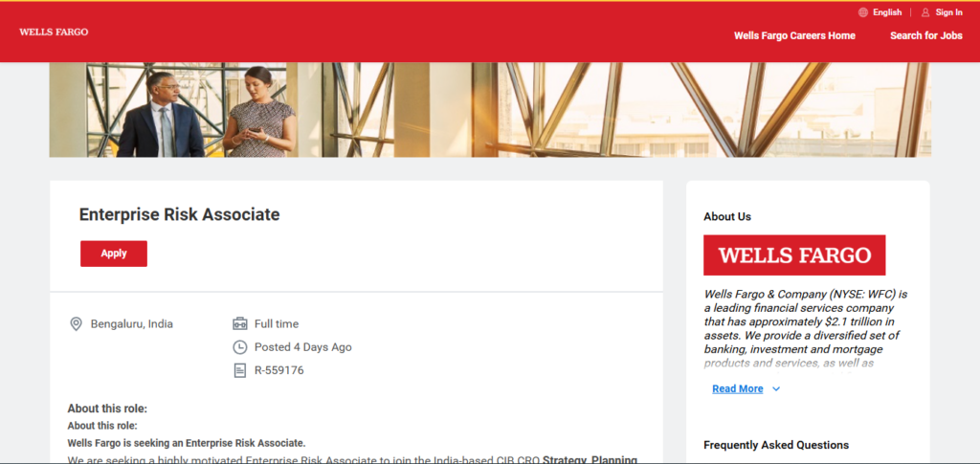Open Sign In link
Viewport: 980px width, 464px height.
point(948,12)
